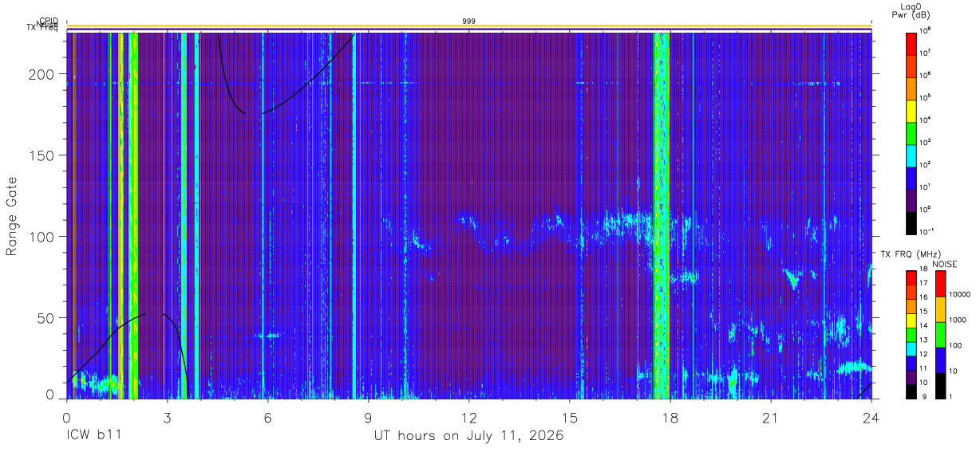Pick the black segment of TX FRQ colorbar
Image resolution: width=980 pixels, height=452 pixels.
[x=911, y=391]
